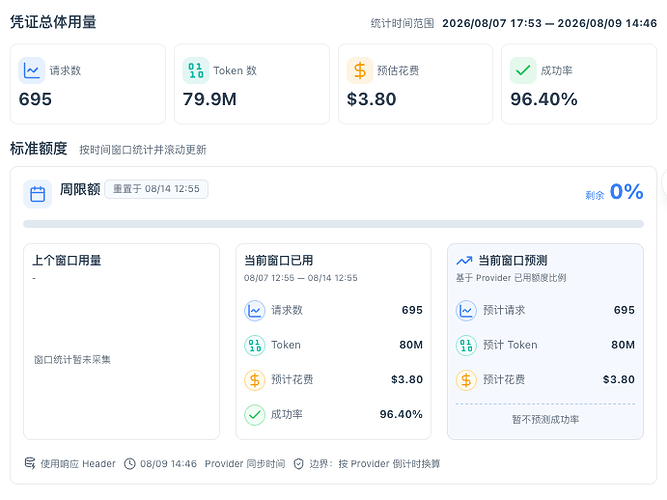This screenshot has width=667, height=500.
Task: Click the $3.80 value in 预估花费 card
Action: tap(371, 99)
